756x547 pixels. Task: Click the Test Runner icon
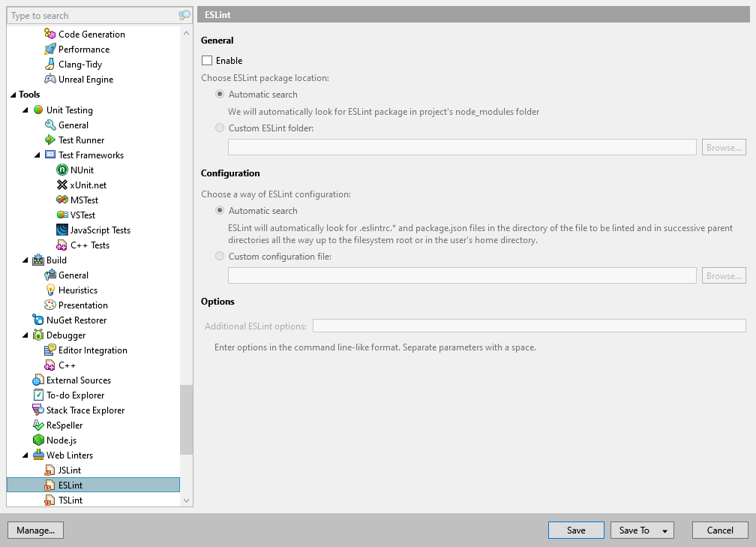pyautogui.click(x=50, y=140)
